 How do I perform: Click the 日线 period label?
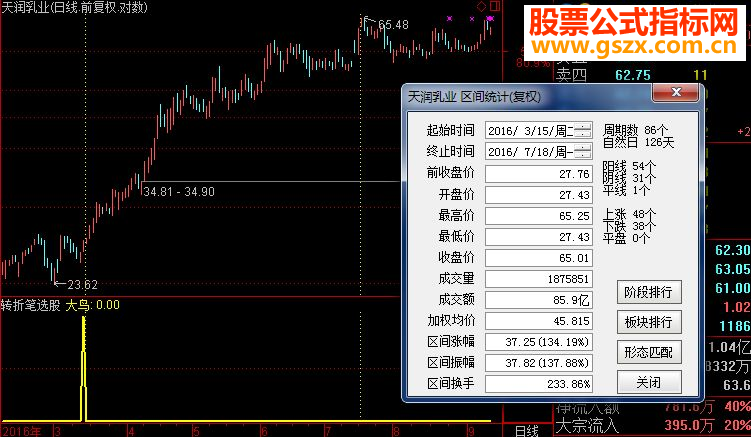pyautogui.click(x=526, y=431)
